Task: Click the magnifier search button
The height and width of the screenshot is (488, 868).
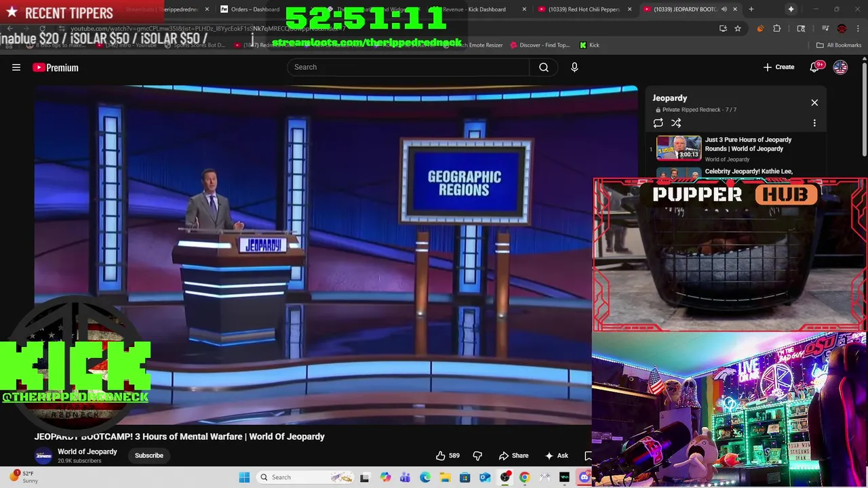Action: (x=544, y=67)
